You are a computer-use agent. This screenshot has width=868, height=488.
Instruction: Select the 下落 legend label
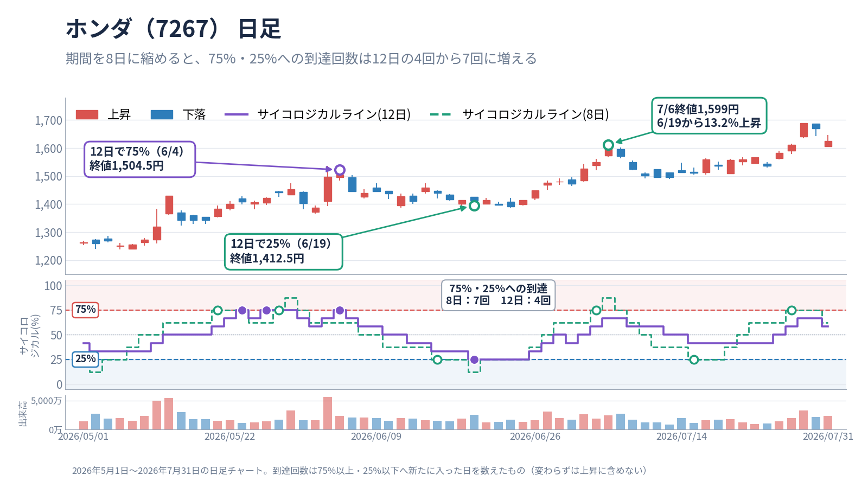(x=194, y=114)
